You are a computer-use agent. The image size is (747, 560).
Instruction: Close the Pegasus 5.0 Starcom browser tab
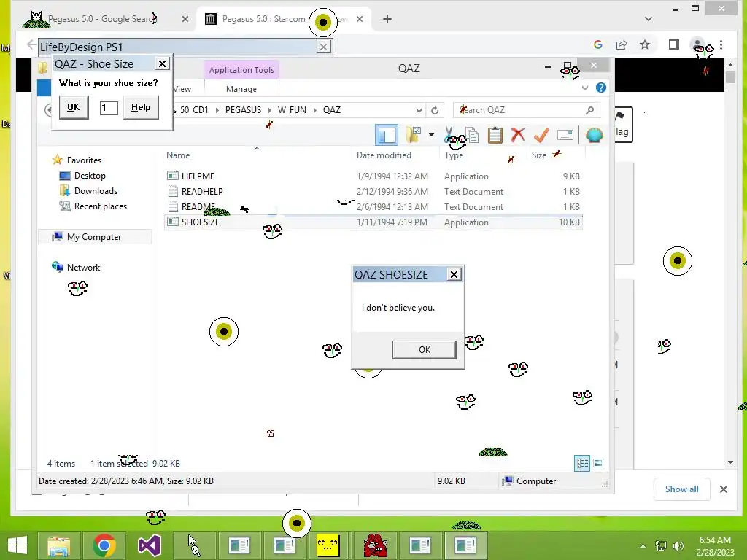pyautogui.click(x=360, y=19)
